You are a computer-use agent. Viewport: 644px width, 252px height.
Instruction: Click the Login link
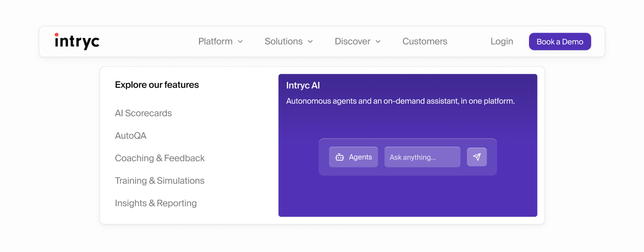tap(502, 41)
